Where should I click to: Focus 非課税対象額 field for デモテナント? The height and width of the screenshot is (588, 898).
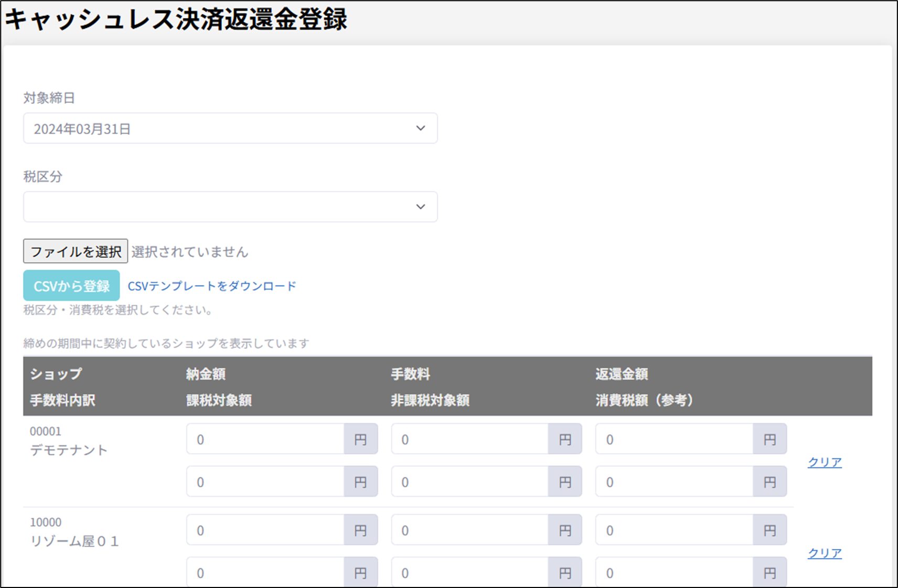[469, 482]
